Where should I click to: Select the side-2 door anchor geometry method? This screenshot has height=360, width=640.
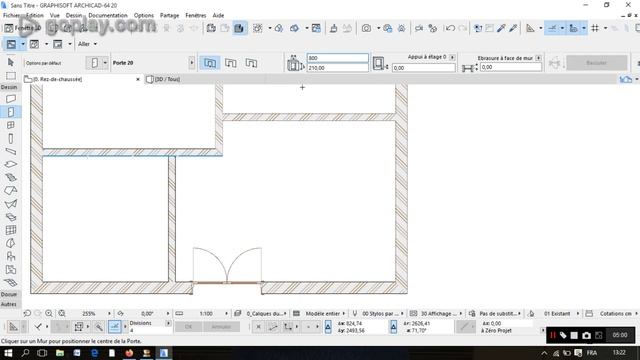coord(251,63)
